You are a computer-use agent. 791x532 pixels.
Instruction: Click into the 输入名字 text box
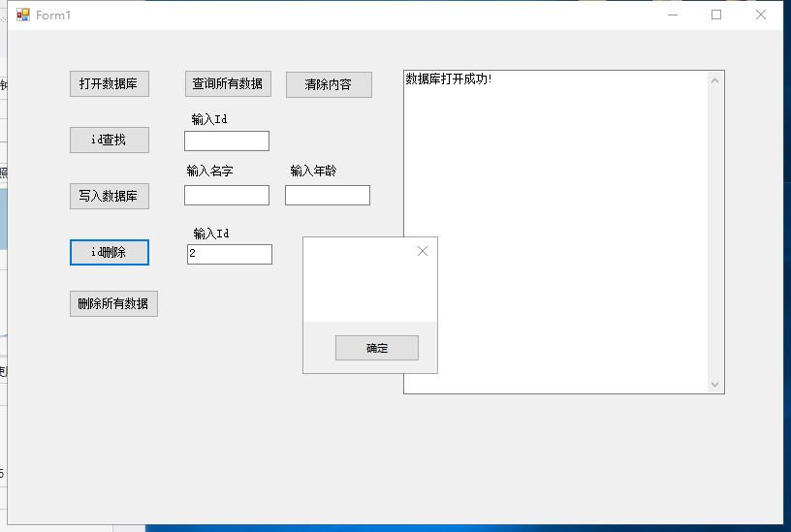(x=226, y=196)
